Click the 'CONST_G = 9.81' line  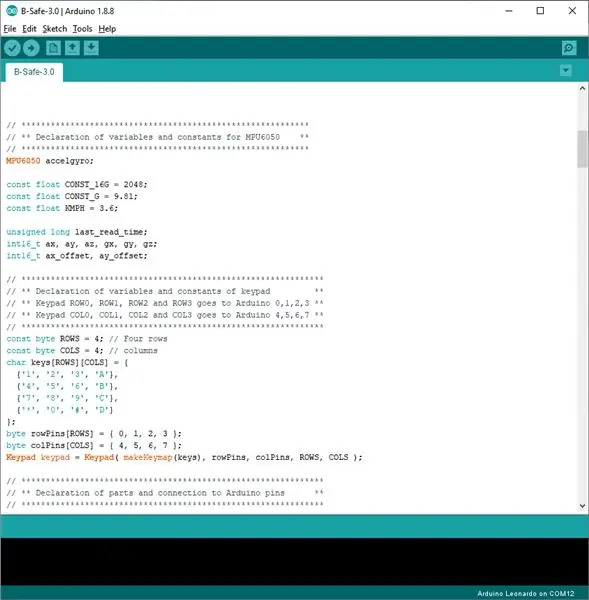72,196
